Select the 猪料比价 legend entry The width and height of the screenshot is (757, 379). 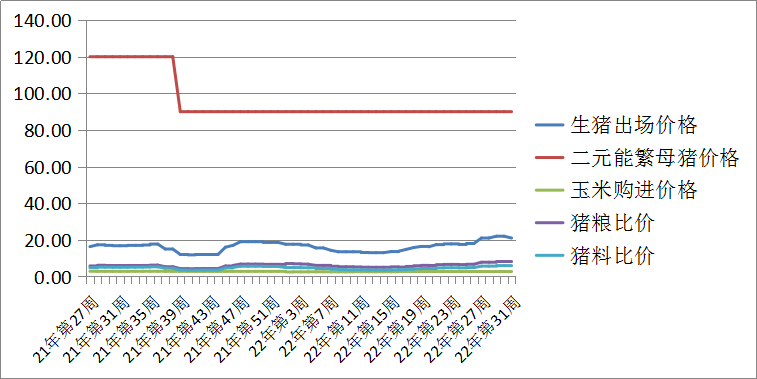[595, 255]
